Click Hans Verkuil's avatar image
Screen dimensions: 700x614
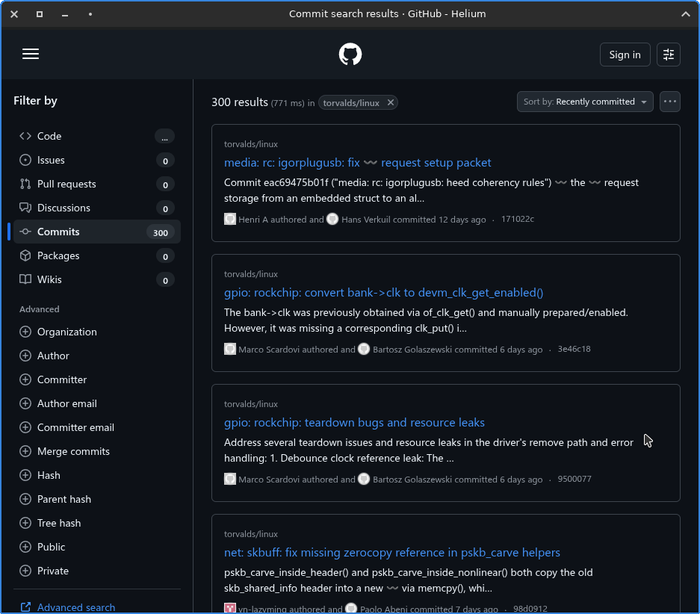click(x=332, y=219)
